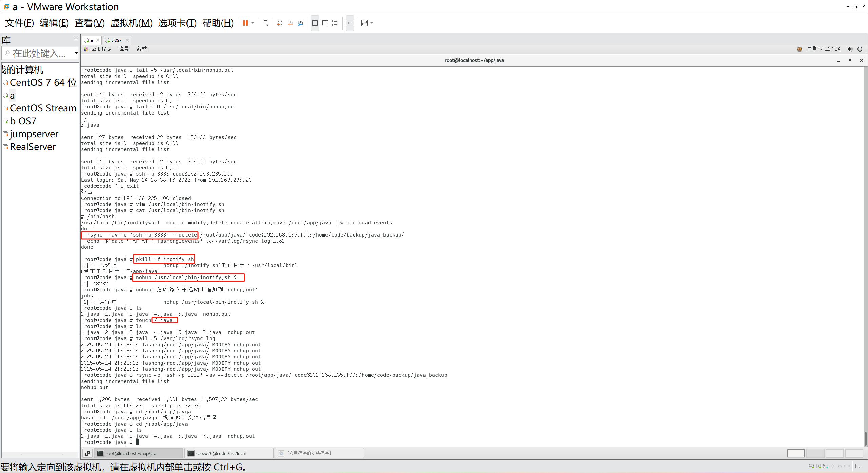This screenshot has width=868, height=473.
Task: Toggle the console view button
Action: point(350,23)
